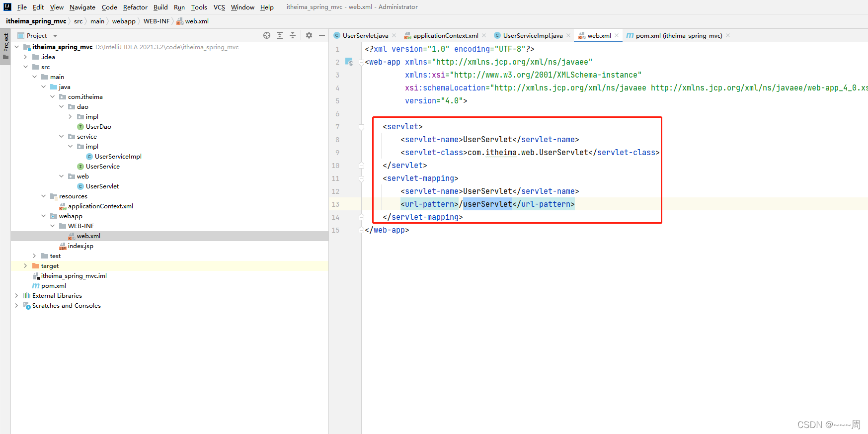The image size is (868, 434).
Task: Click the Scratches and Consoles icon
Action: [27, 306]
